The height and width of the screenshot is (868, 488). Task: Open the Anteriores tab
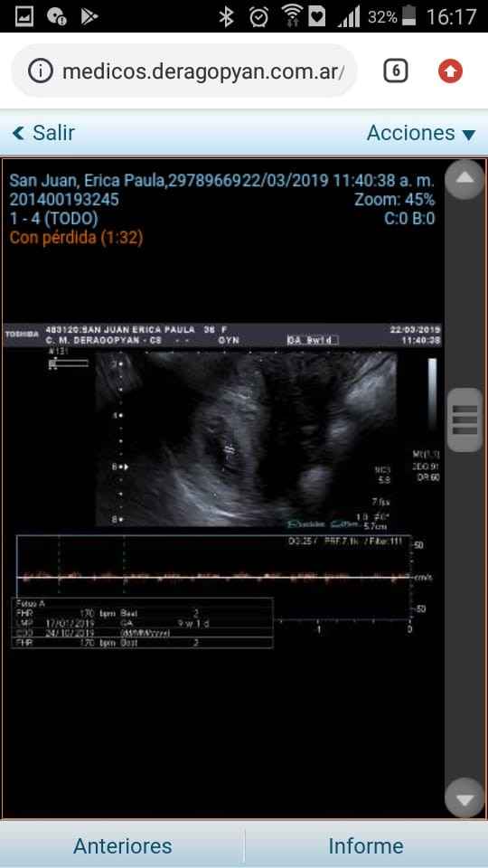click(122, 846)
